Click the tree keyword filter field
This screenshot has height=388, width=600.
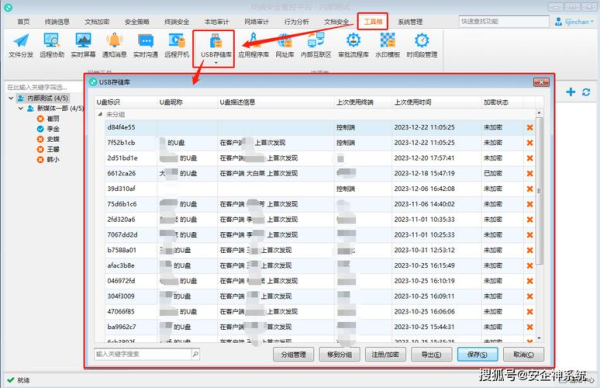43,87
